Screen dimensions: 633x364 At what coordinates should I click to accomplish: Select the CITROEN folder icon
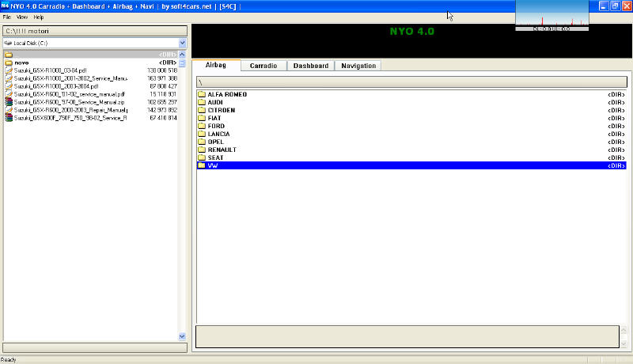pyautogui.click(x=201, y=110)
